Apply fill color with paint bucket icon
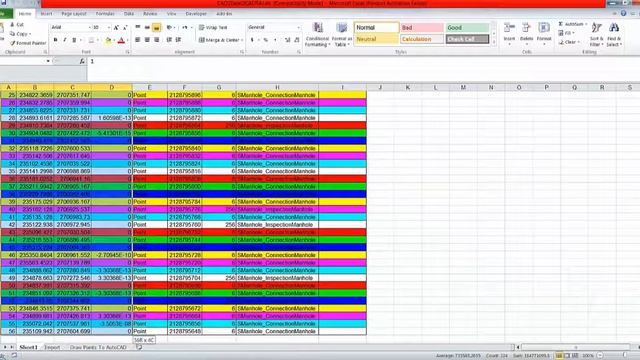Viewport: 640px width, 360px height. [x=108, y=40]
